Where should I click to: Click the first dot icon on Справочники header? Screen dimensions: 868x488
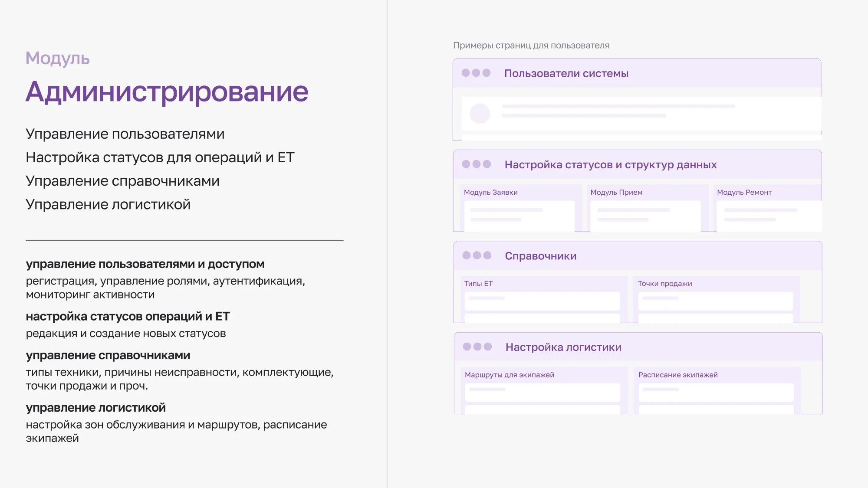465,256
